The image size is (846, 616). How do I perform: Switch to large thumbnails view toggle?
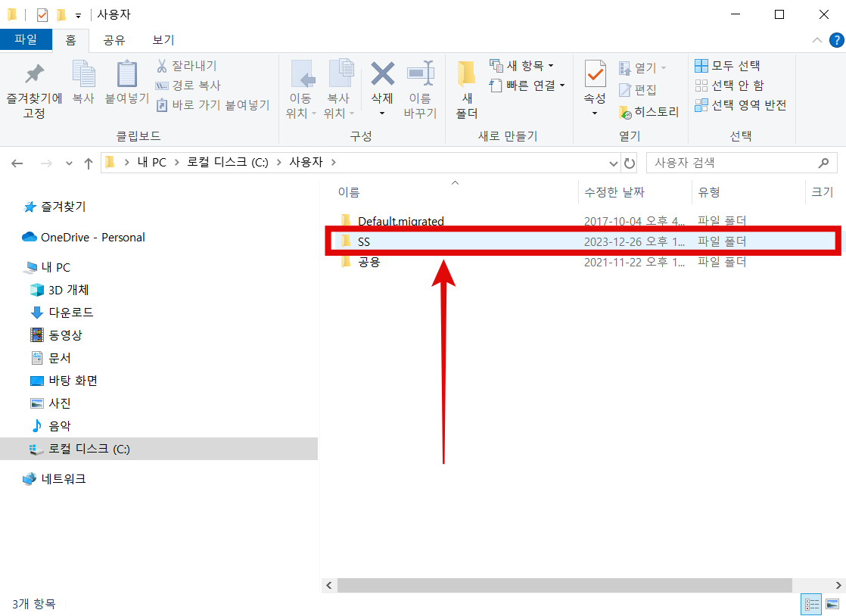(x=831, y=604)
